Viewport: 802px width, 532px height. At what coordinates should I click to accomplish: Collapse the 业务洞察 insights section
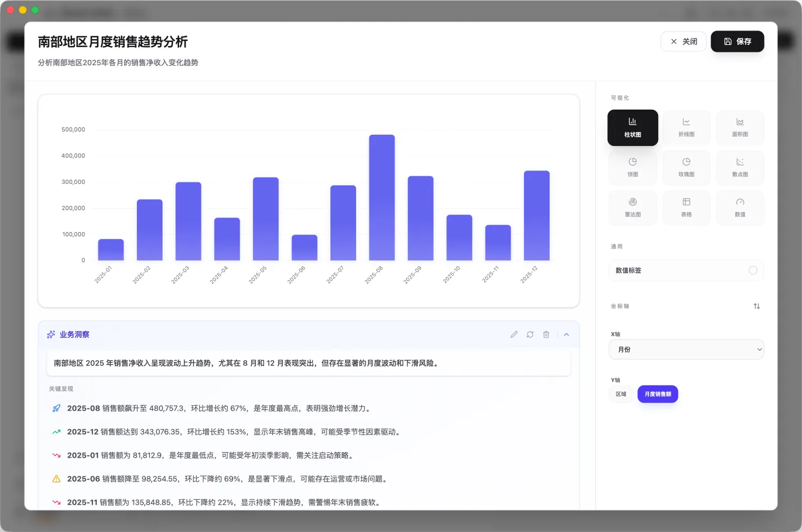coord(566,334)
